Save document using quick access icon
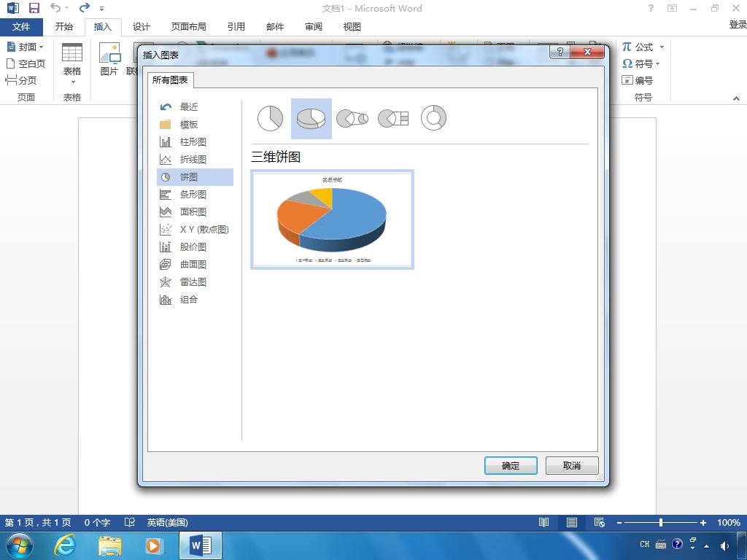 pos(34,8)
